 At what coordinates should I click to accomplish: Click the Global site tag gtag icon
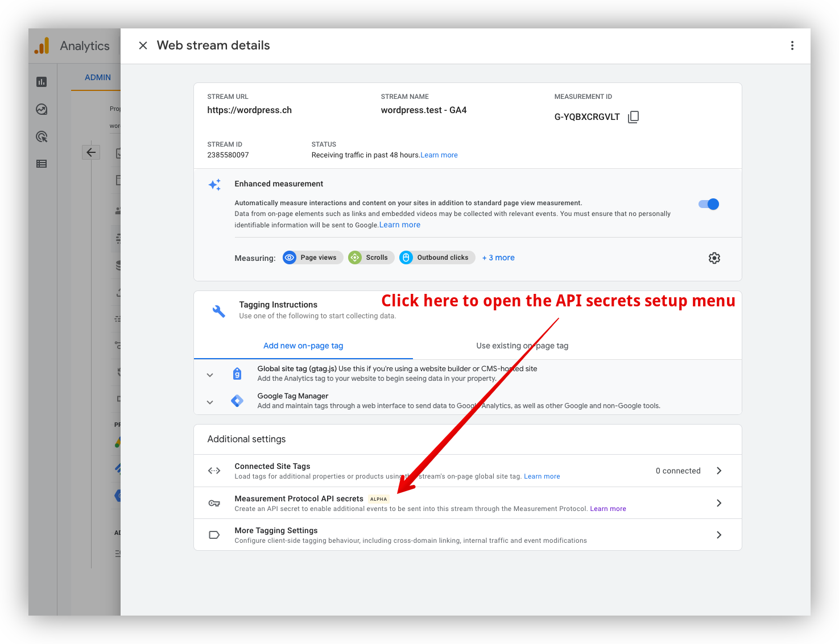237,373
